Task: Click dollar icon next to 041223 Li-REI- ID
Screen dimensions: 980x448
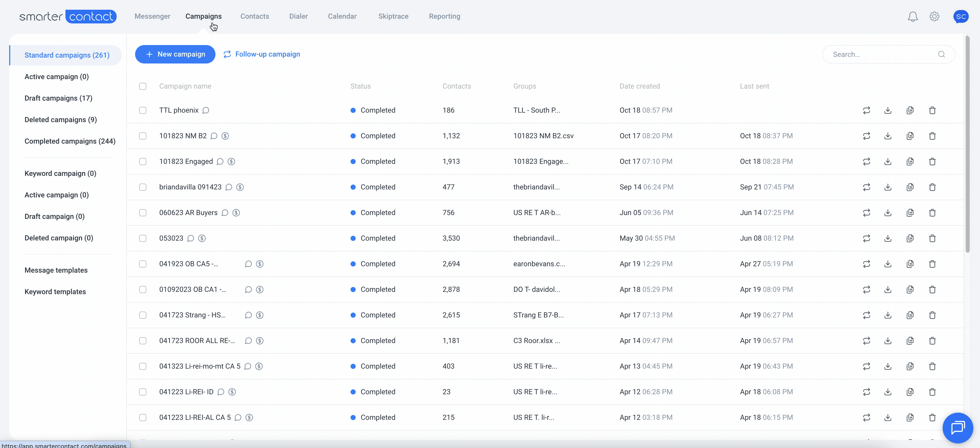Action: (232, 392)
